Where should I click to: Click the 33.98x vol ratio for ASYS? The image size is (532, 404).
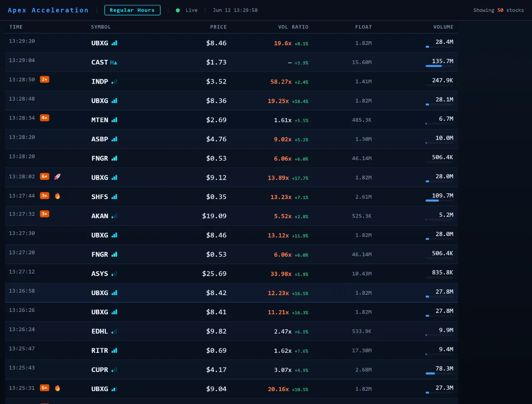point(281,273)
